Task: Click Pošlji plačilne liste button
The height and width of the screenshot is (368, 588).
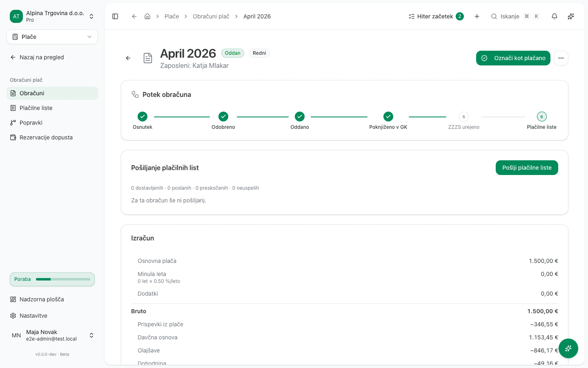Action: point(527,168)
